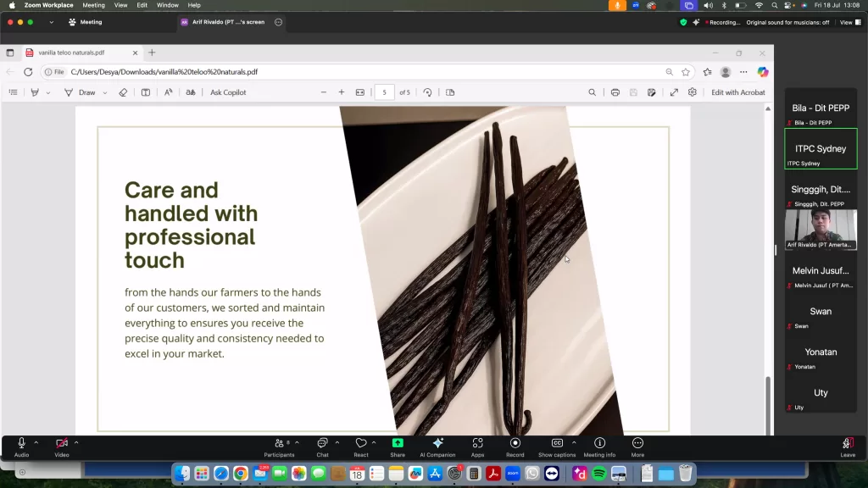Open the Video options chevron
The width and height of the screenshot is (868, 488).
tap(76, 442)
